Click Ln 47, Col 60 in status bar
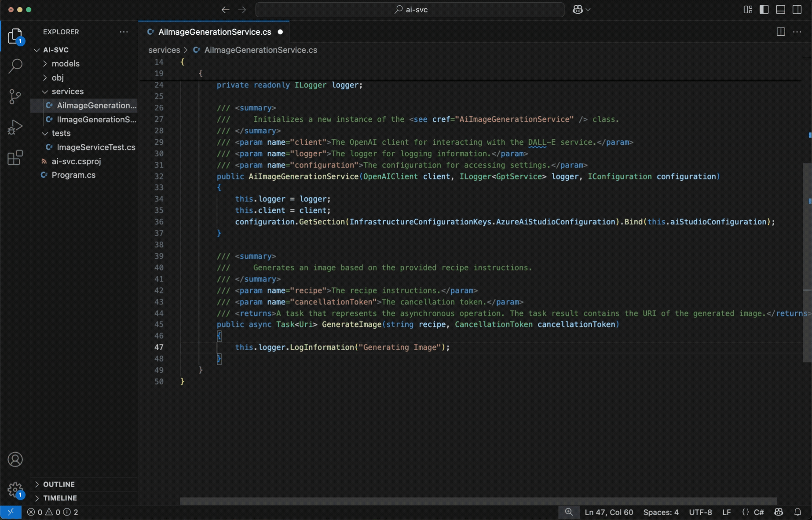Viewport: 812px width, 520px height. (609, 512)
